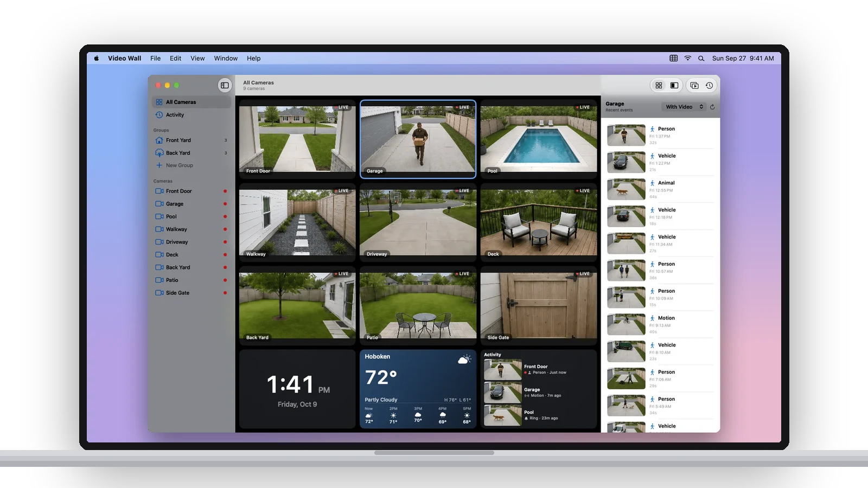This screenshot has width=868, height=488.
Task: Click the Front Yard house group icon
Action: coord(159,140)
